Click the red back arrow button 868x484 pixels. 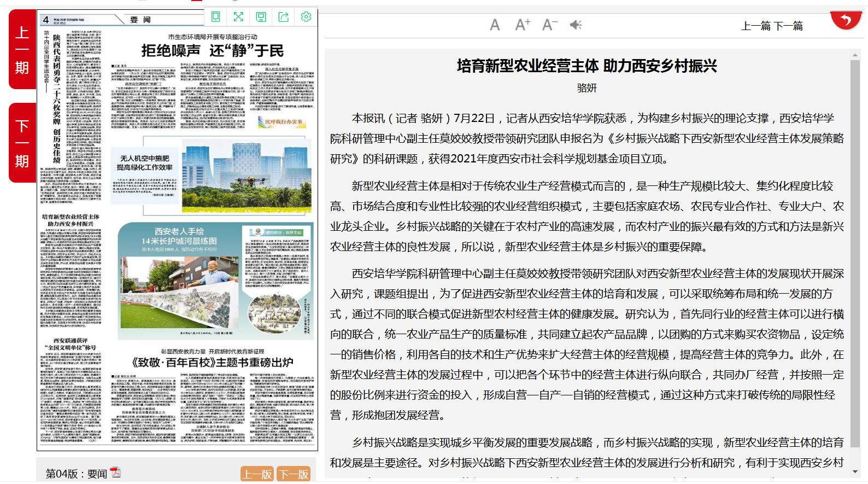click(x=846, y=21)
